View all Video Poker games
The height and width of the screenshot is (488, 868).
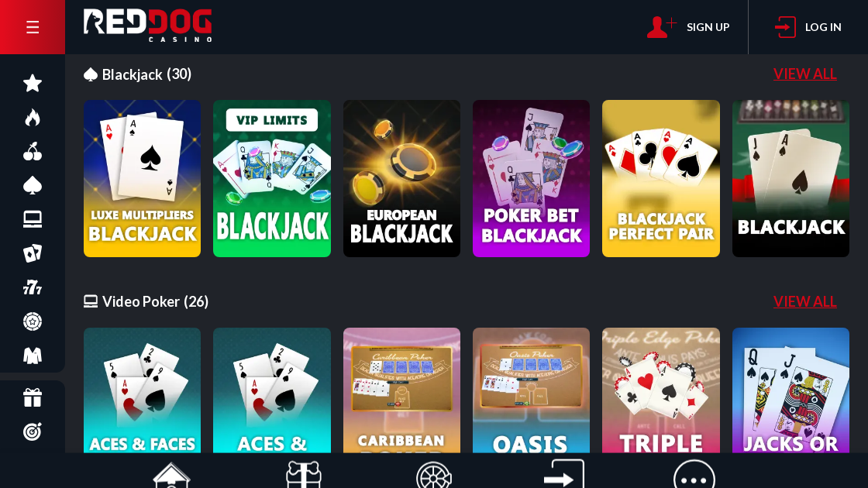click(x=805, y=301)
